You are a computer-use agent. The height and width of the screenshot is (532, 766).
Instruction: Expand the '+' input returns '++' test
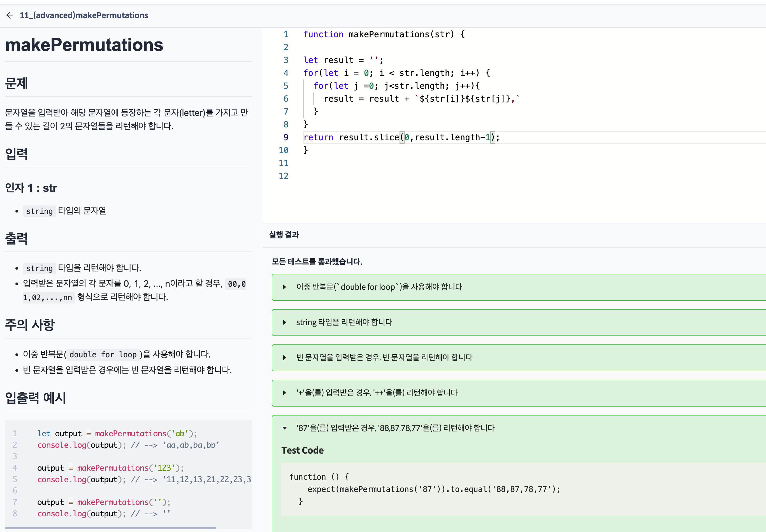[x=284, y=393]
